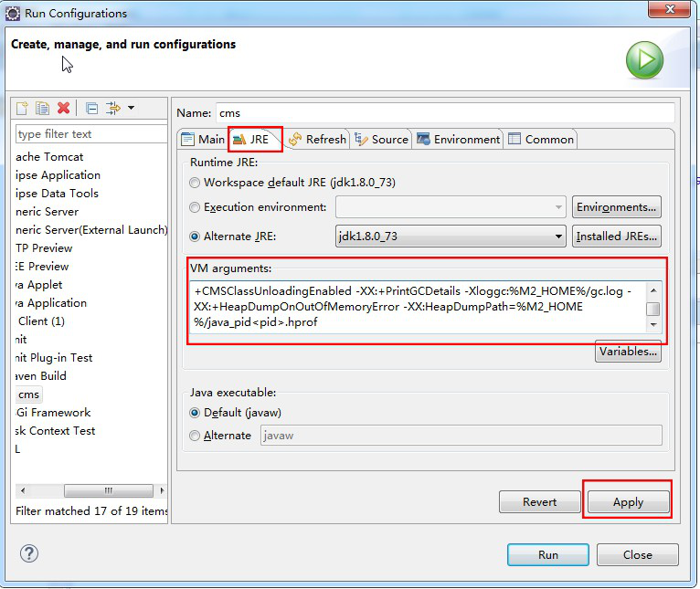The height and width of the screenshot is (589, 700).
Task: Click the New launch configuration icon
Action: pos(23,108)
